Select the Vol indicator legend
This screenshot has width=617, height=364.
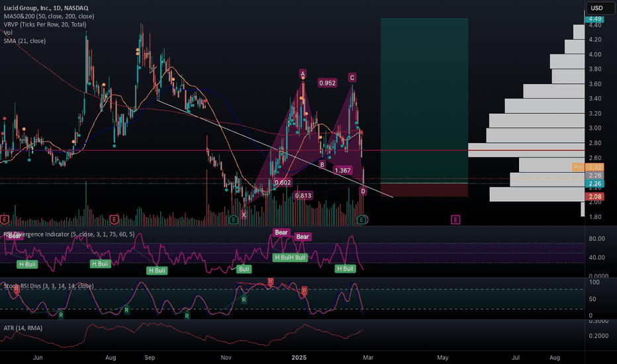(x=8, y=32)
